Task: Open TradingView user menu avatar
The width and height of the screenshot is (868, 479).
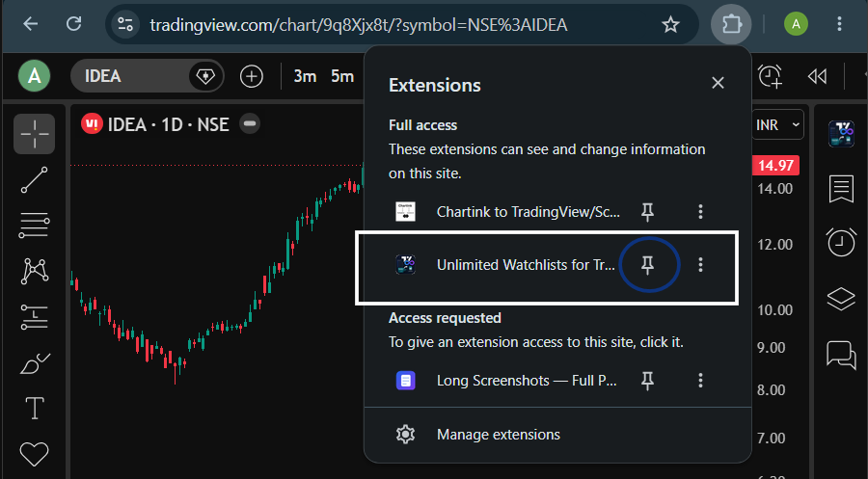Action: pos(35,76)
